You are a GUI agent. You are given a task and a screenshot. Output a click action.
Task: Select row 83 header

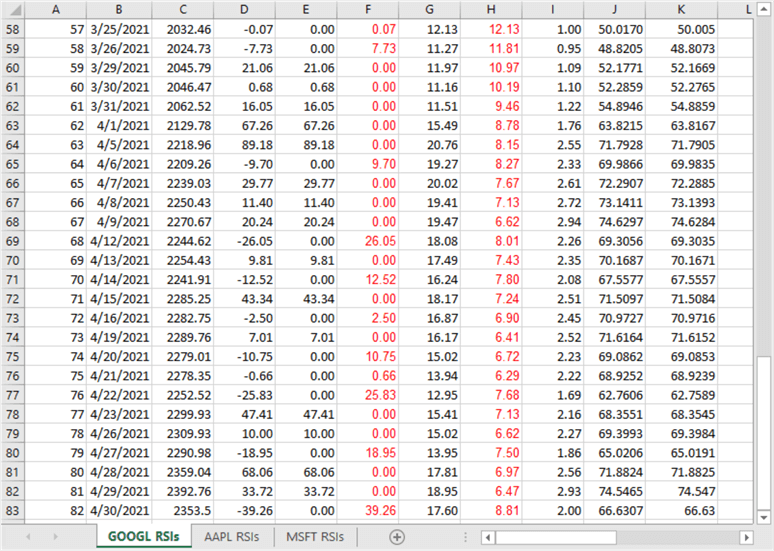click(12, 511)
